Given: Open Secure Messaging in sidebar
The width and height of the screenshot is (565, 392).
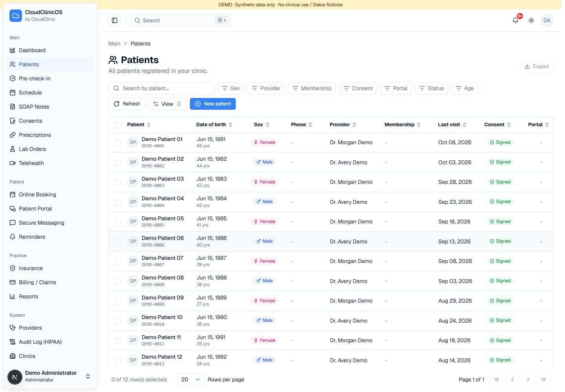Looking at the screenshot, I should 50,223.
